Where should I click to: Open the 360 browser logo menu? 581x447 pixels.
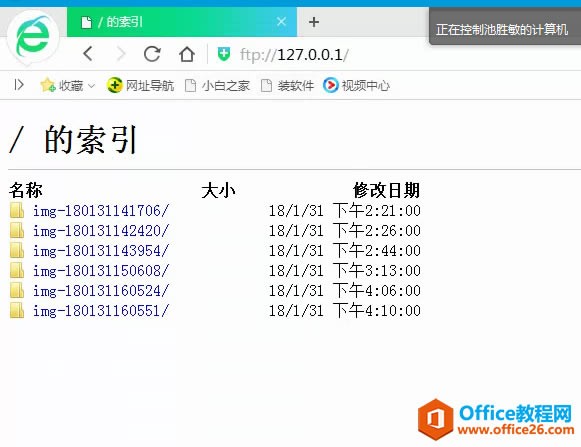(33, 36)
